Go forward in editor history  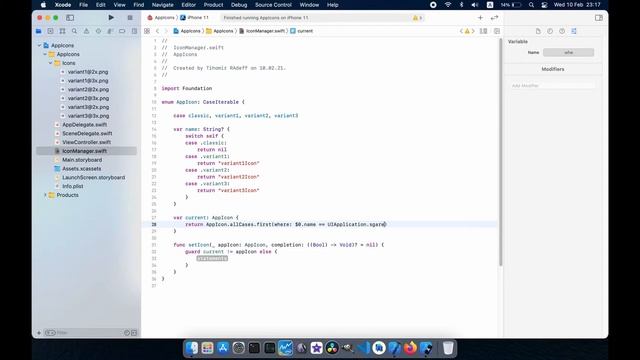click(166, 31)
